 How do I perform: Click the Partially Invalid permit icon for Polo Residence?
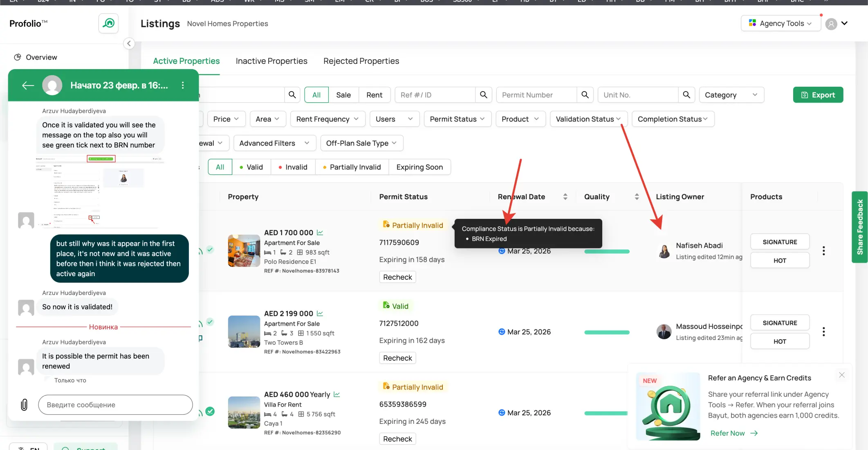(386, 225)
